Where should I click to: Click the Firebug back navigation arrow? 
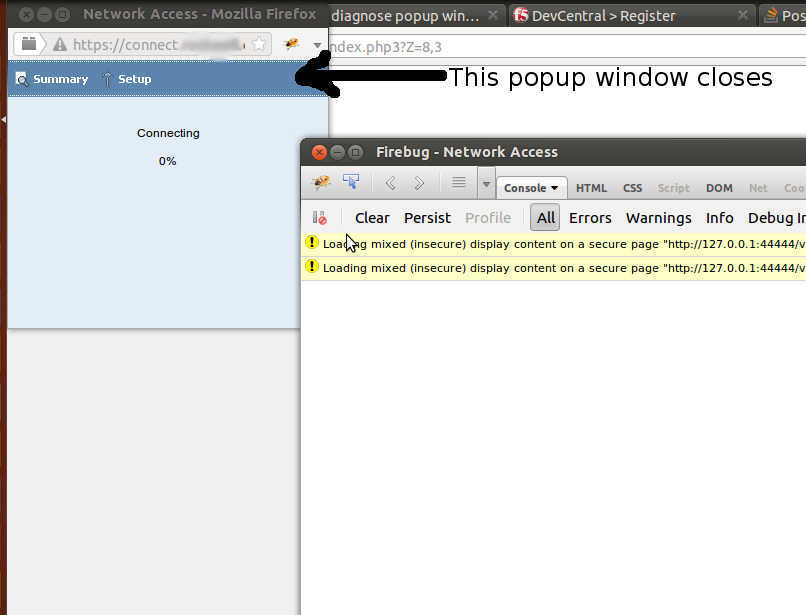(x=390, y=183)
